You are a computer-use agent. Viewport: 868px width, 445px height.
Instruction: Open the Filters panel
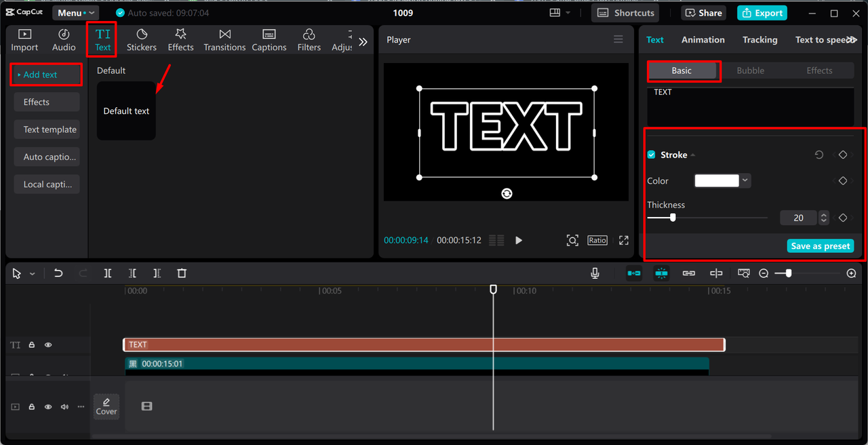(x=309, y=40)
